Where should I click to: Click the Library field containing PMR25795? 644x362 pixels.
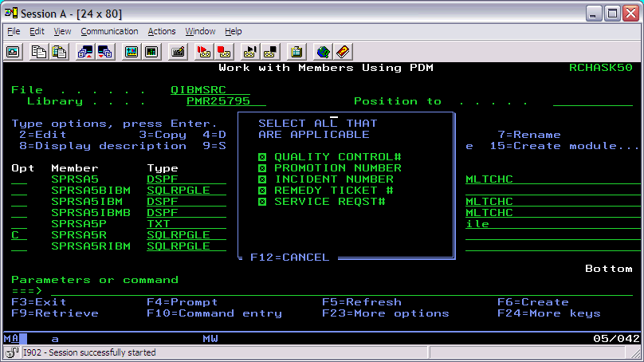[x=226, y=101]
